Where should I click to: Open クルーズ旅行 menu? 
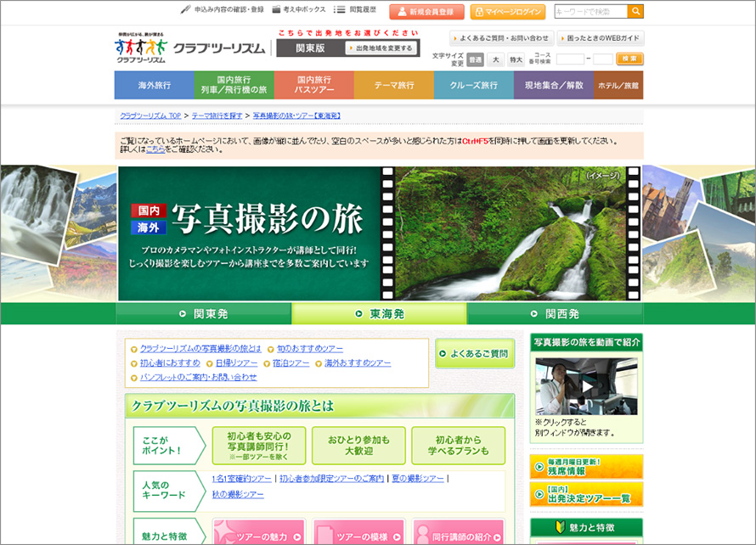(x=474, y=85)
